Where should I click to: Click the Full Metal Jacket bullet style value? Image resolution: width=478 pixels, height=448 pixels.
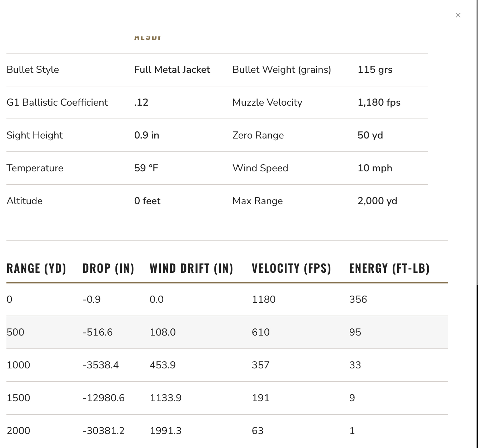[x=172, y=70]
